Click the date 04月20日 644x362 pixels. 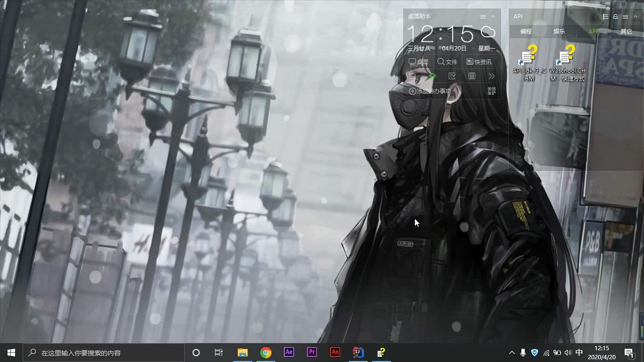(454, 49)
